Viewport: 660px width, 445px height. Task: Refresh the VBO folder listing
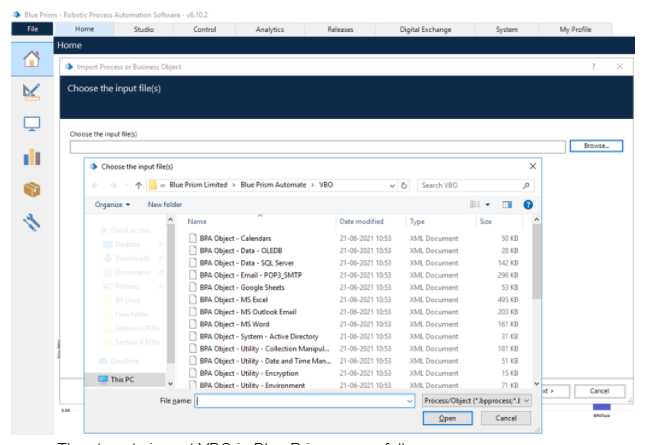click(404, 185)
